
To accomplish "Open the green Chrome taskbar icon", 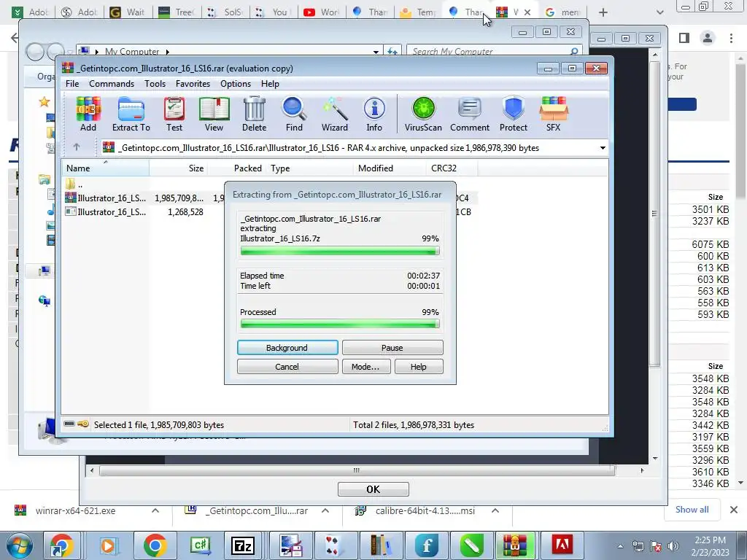I will (x=155, y=545).
